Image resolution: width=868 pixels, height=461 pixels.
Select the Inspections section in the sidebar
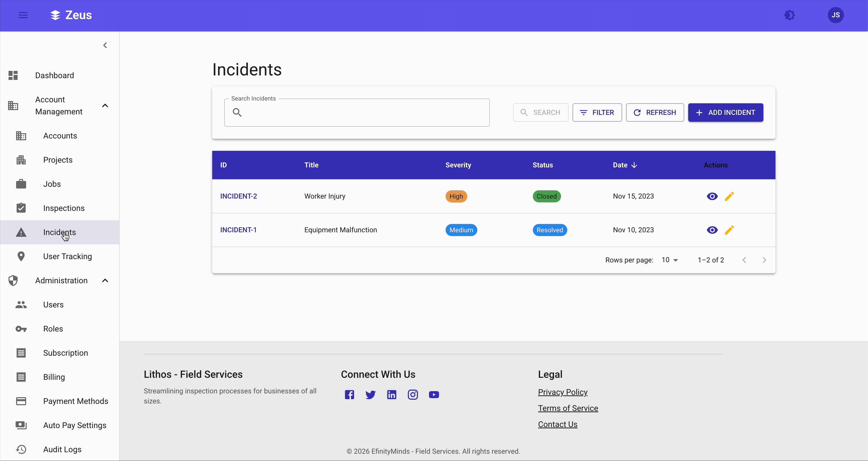(64, 208)
